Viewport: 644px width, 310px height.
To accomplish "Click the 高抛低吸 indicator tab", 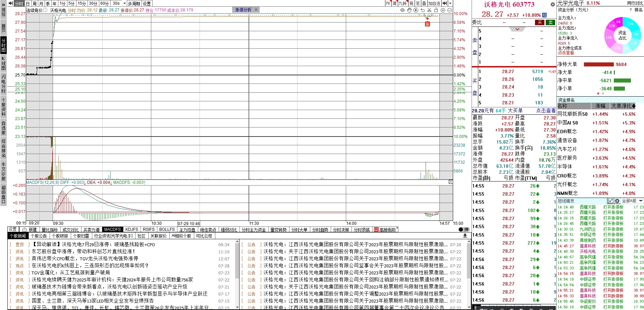I will 386,230.
